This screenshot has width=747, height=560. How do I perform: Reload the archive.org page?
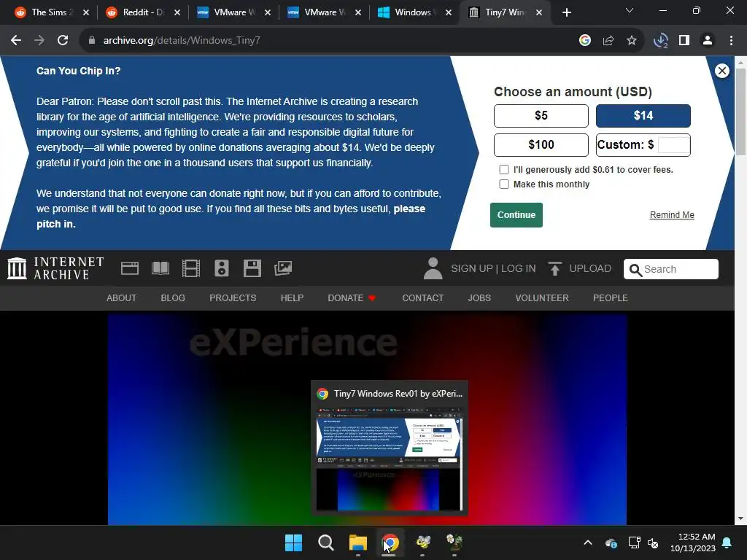pyautogui.click(x=63, y=41)
